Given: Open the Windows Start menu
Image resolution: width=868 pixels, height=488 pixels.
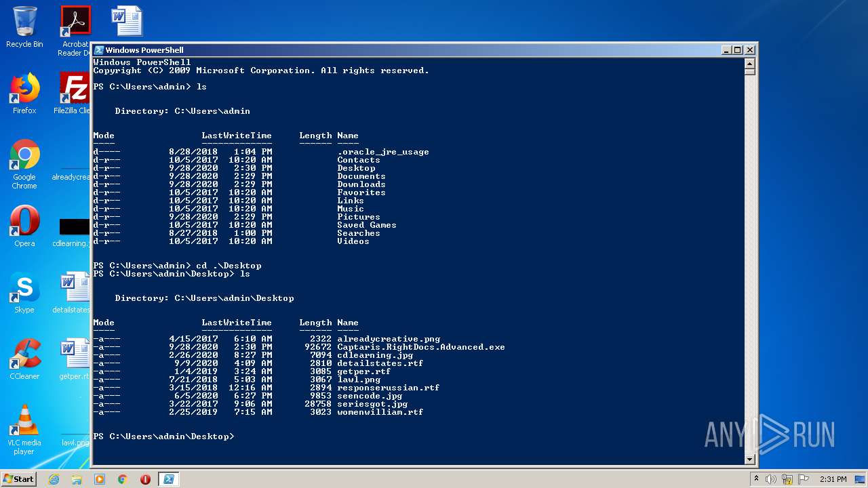Looking at the screenshot, I should (x=18, y=479).
